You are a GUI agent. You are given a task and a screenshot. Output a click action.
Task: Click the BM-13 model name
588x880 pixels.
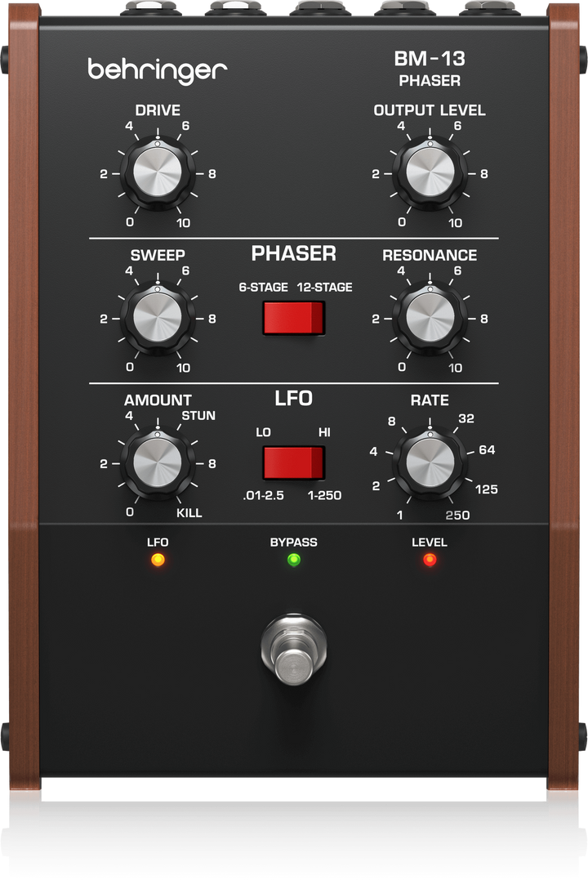pos(430,58)
